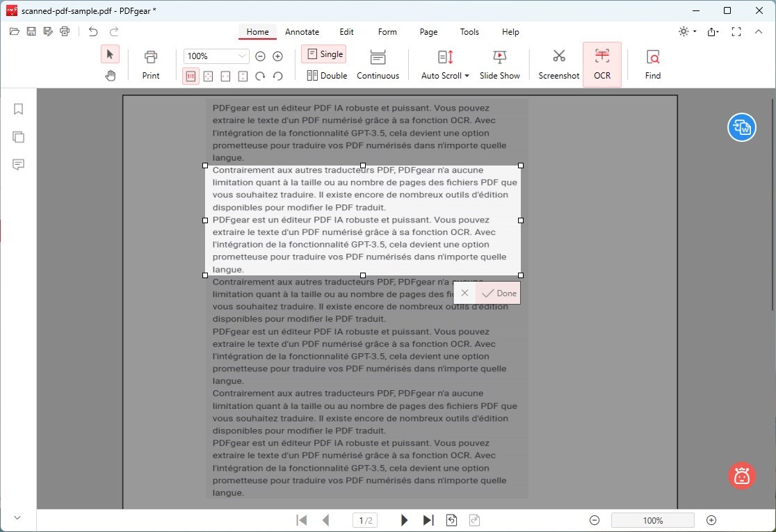Open the Tools tab

point(469,32)
